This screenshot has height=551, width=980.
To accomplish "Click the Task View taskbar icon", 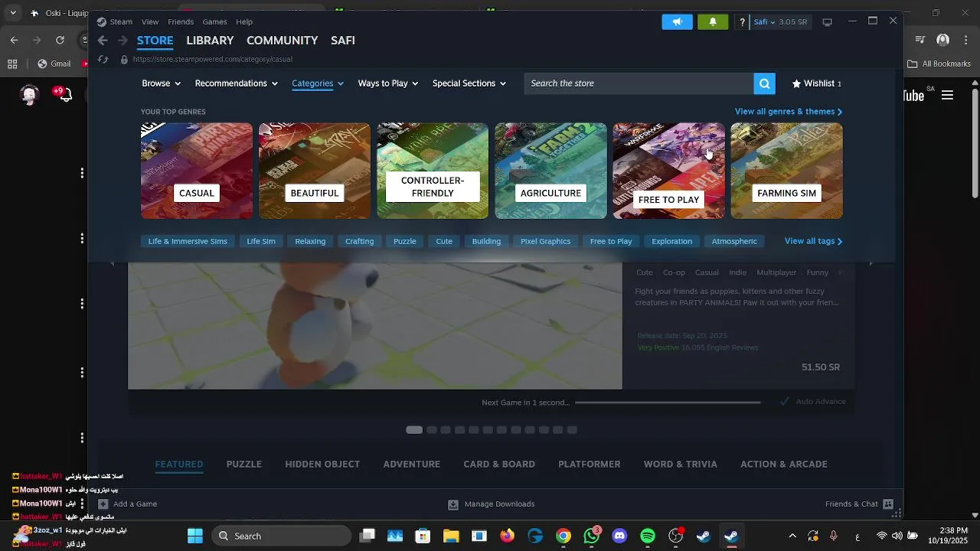I will pyautogui.click(x=367, y=536).
